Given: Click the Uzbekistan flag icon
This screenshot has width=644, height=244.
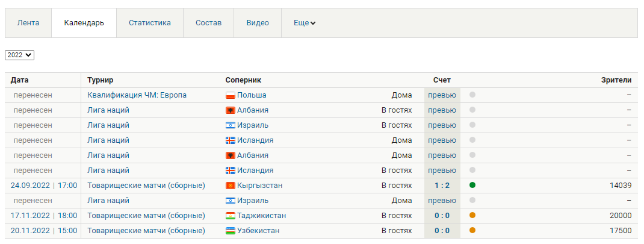Looking at the screenshot, I should click(x=230, y=231).
